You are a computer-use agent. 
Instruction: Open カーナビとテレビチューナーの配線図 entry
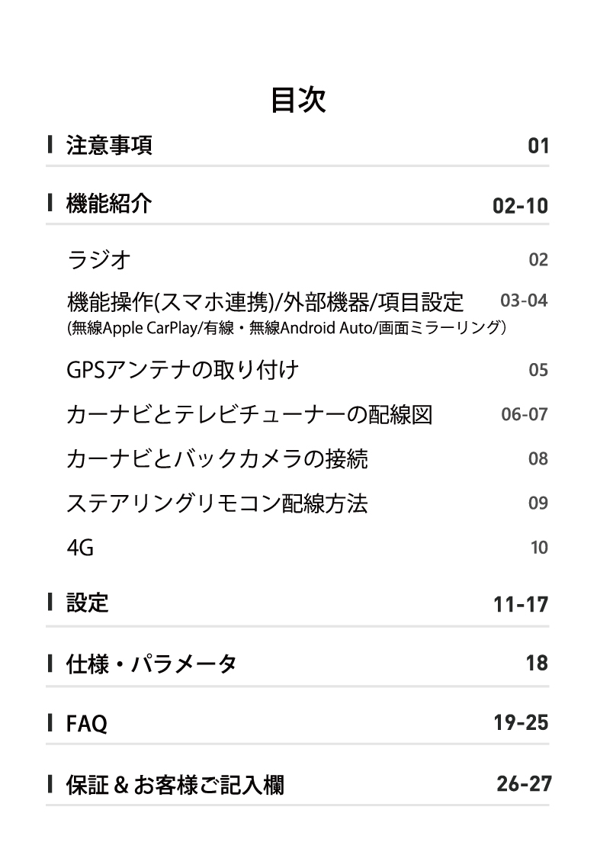pos(249,415)
